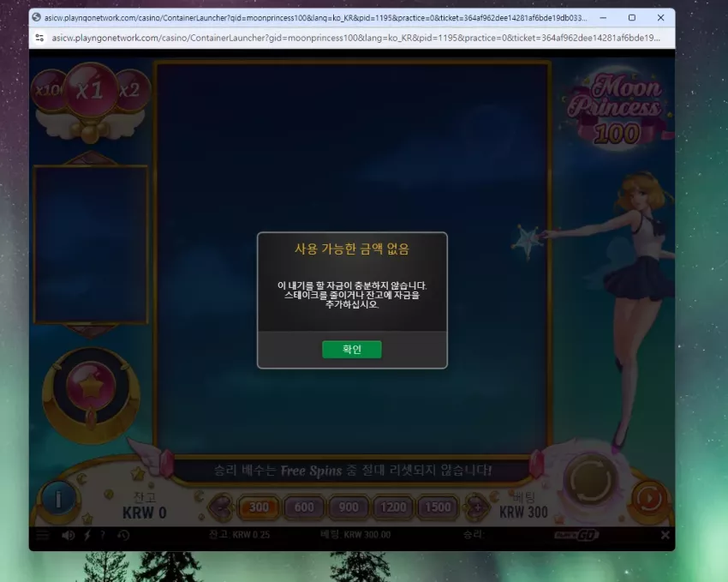Viewport: 728px width, 582px height.
Task: Click the globe icon in title bar
Action: (36, 18)
